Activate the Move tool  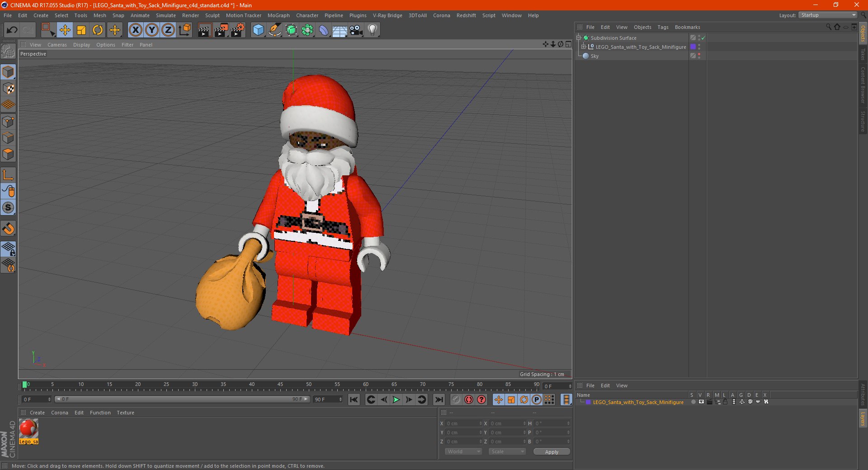pyautogui.click(x=65, y=30)
